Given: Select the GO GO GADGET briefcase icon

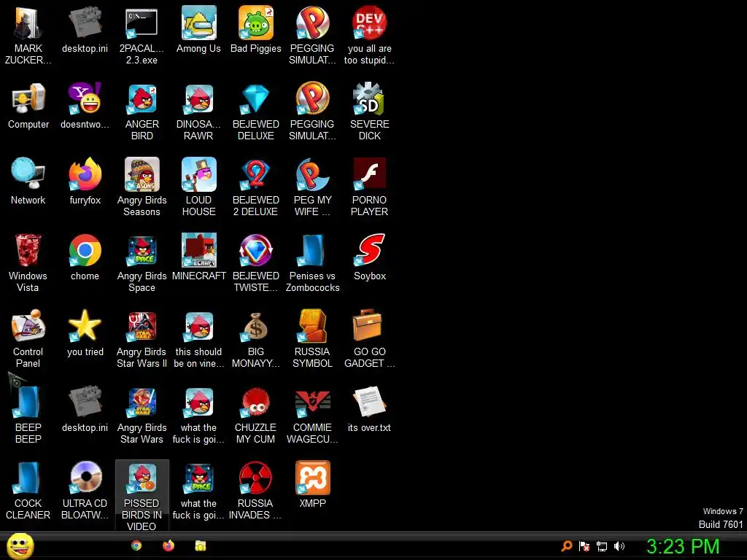Looking at the screenshot, I should pos(369,338).
